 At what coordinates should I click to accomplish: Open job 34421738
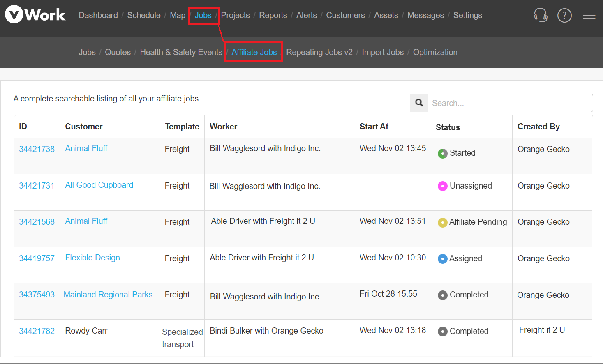pyautogui.click(x=37, y=149)
